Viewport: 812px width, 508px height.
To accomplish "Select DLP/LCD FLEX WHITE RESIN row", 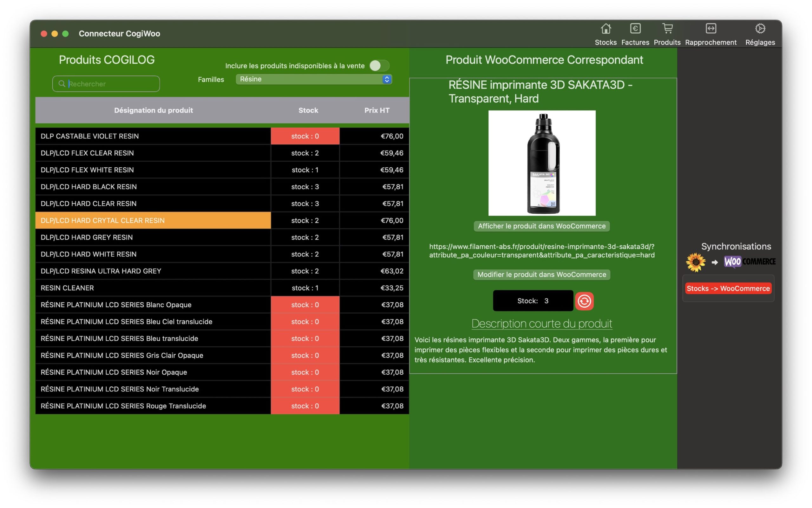I will 222,170.
